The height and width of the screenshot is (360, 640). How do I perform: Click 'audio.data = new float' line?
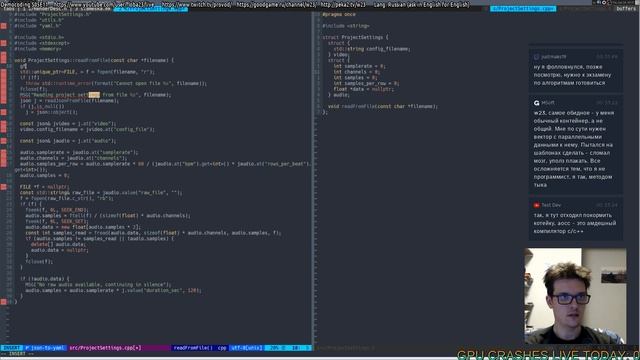coord(83,227)
